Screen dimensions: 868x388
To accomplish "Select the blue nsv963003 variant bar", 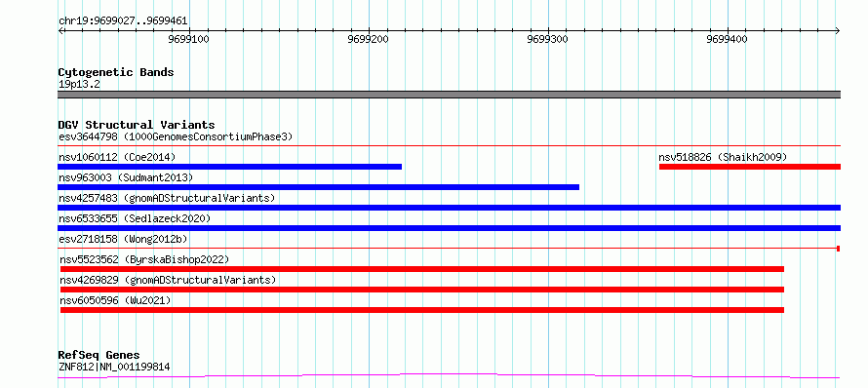I will pos(318,187).
